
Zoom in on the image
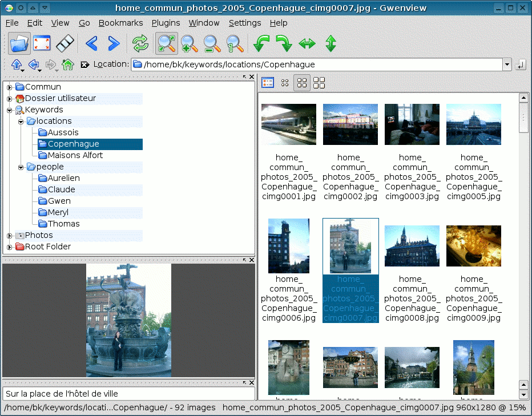[189, 43]
